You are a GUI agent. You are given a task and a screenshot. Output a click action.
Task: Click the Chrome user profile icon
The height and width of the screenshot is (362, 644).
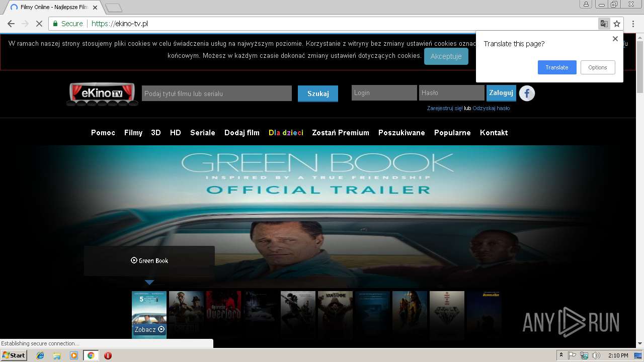[586, 5]
